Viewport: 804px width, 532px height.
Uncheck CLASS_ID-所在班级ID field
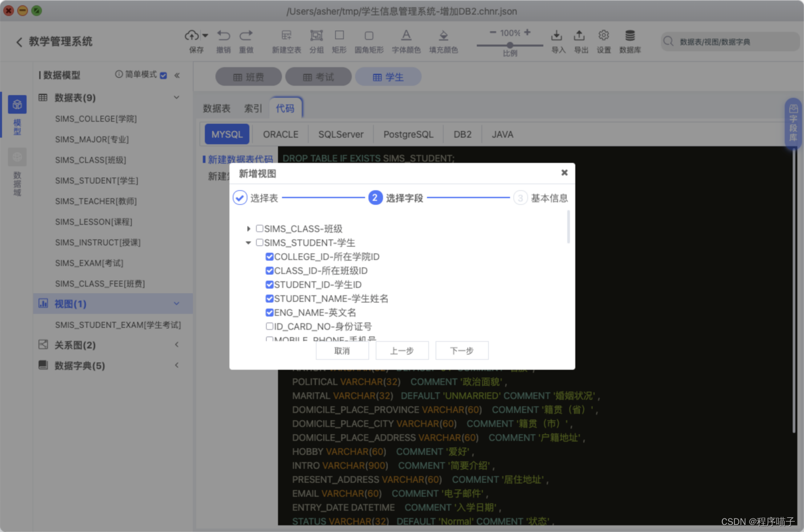269,271
